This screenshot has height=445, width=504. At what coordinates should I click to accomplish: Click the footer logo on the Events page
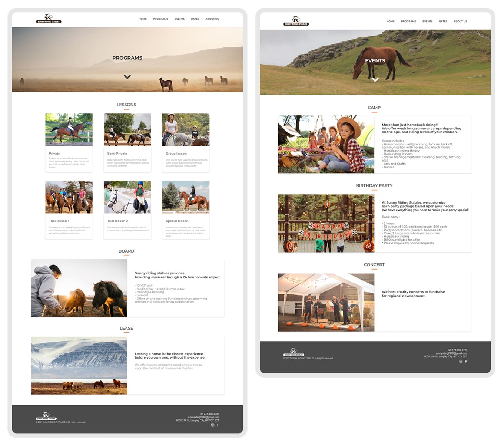(294, 352)
